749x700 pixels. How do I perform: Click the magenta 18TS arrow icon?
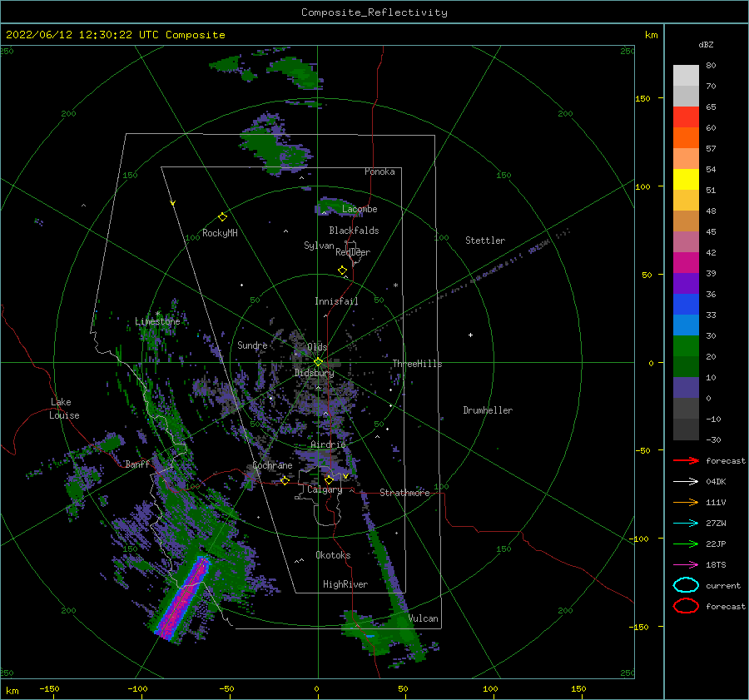pos(686,565)
